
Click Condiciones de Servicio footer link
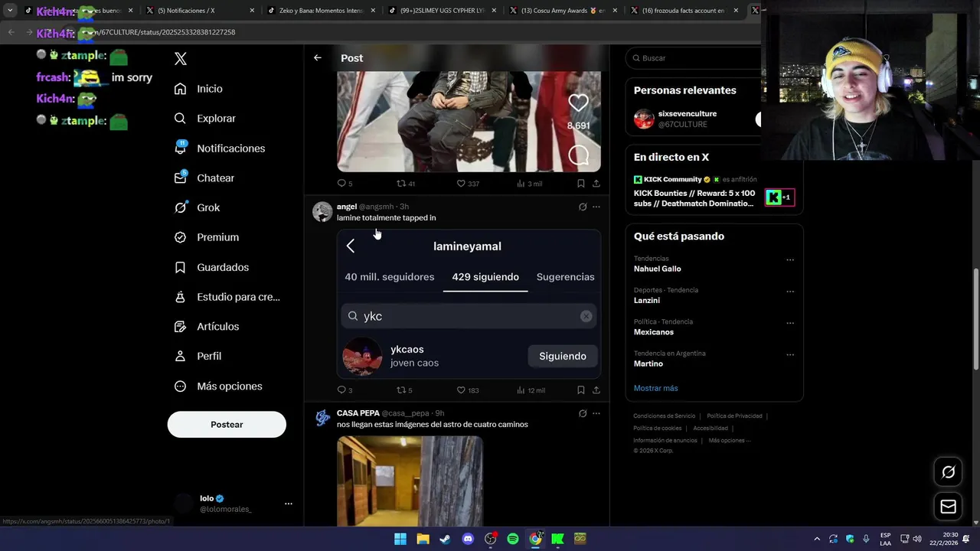coord(665,416)
